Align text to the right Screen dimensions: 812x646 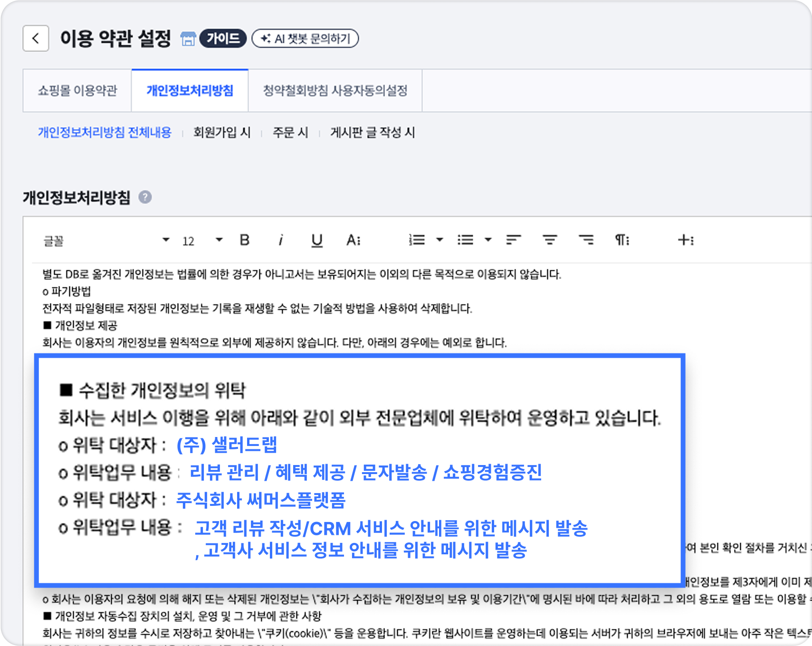tap(586, 240)
